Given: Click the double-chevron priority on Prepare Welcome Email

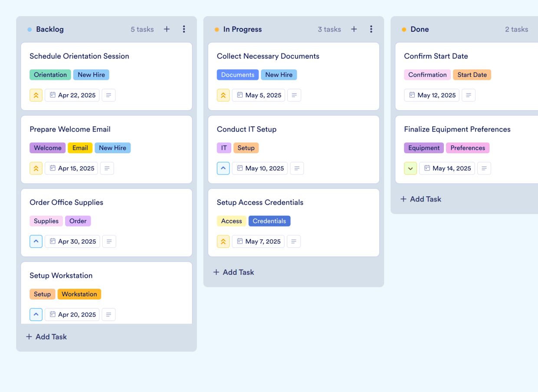Looking at the screenshot, I should coord(36,168).
